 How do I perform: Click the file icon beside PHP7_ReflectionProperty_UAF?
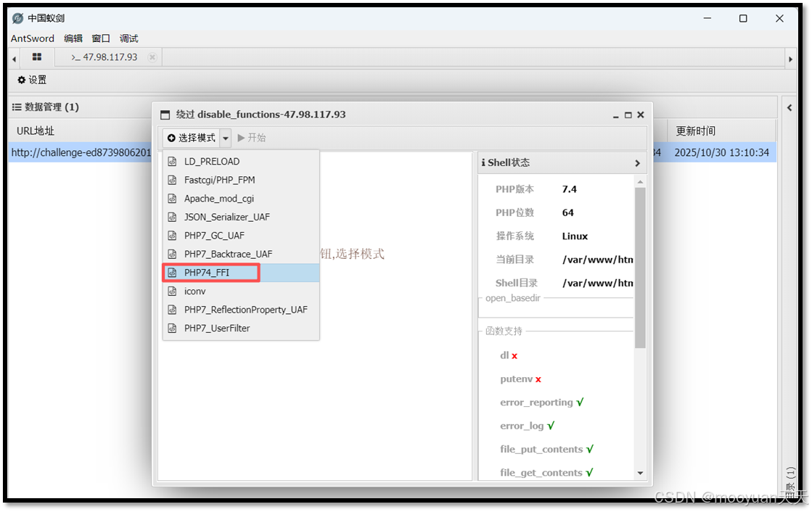click(x=173, y=310)
